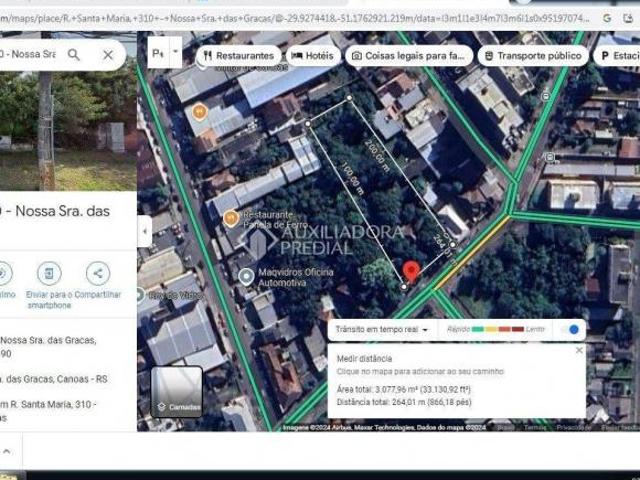Click the orange restaurant pin near top
640x480 pixels.
(x=200, y=112)
